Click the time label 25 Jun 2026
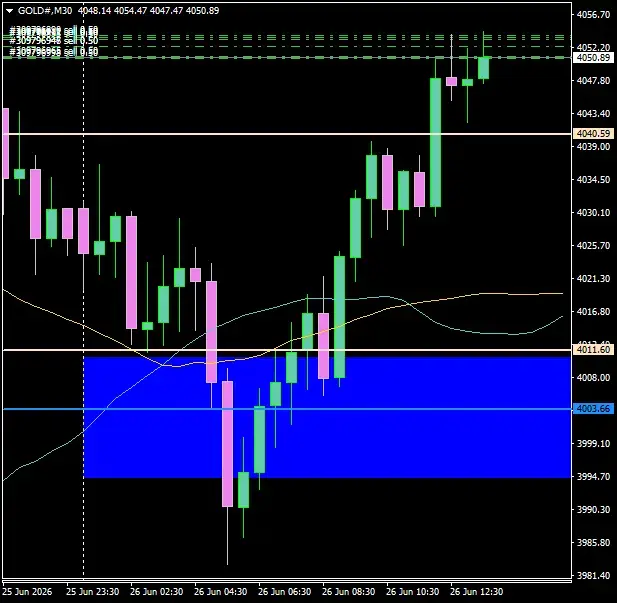This screenshot has width=617, height=603. (27, 592)
